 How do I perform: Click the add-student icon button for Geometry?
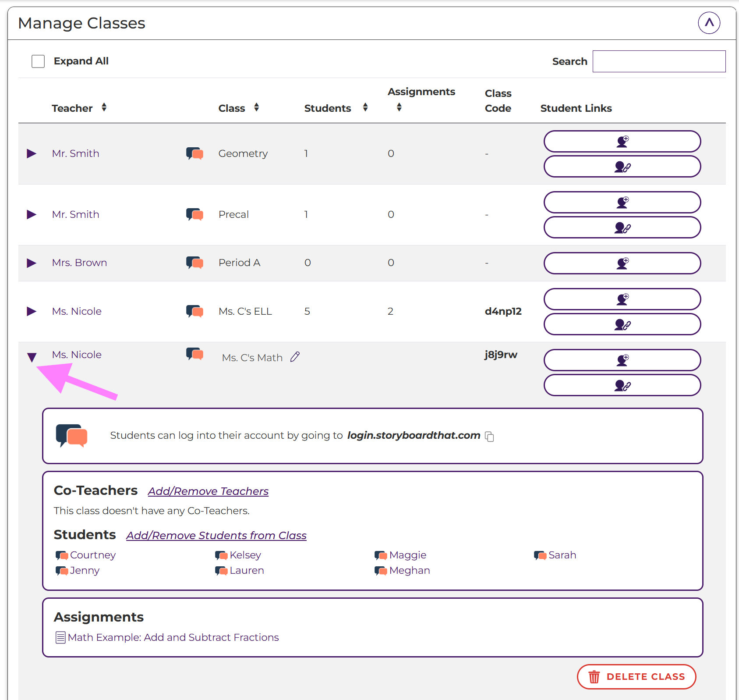click(x=622, y=141)
